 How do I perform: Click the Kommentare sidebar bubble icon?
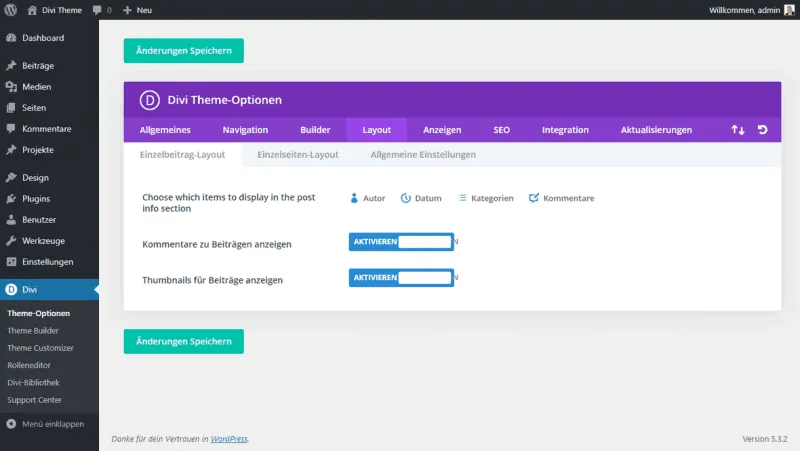coord(11,129)
